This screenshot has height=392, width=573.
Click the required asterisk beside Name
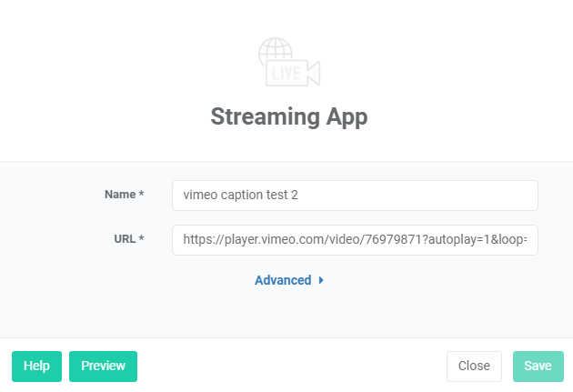[142, 195]
